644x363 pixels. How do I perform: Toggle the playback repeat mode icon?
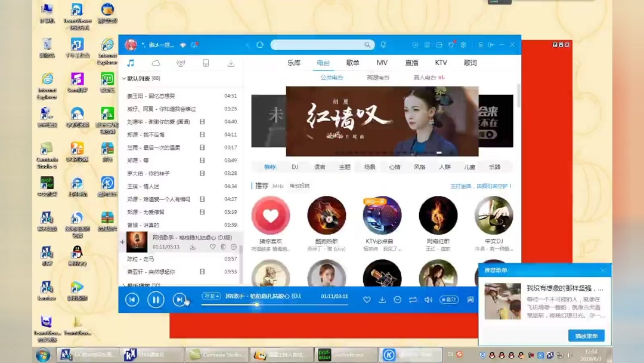[x=413, y=299]
